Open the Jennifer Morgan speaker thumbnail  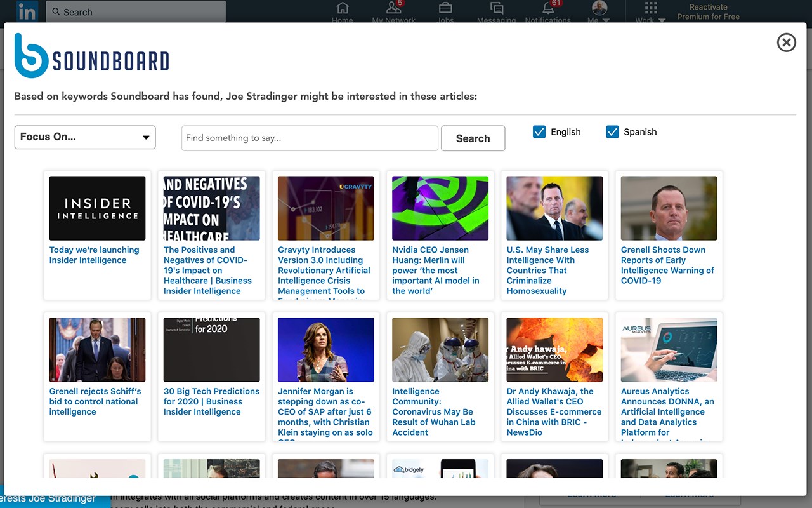tap(326, 350)
